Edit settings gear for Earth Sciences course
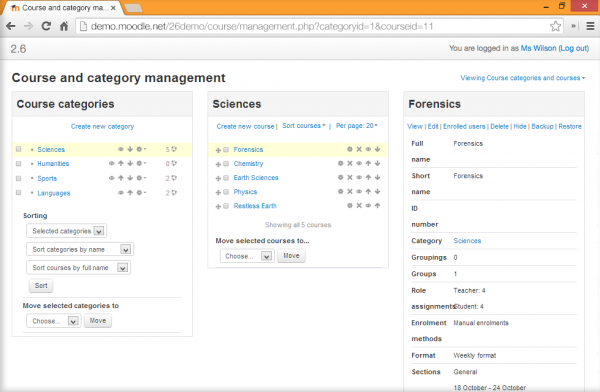 pos(341,178)
